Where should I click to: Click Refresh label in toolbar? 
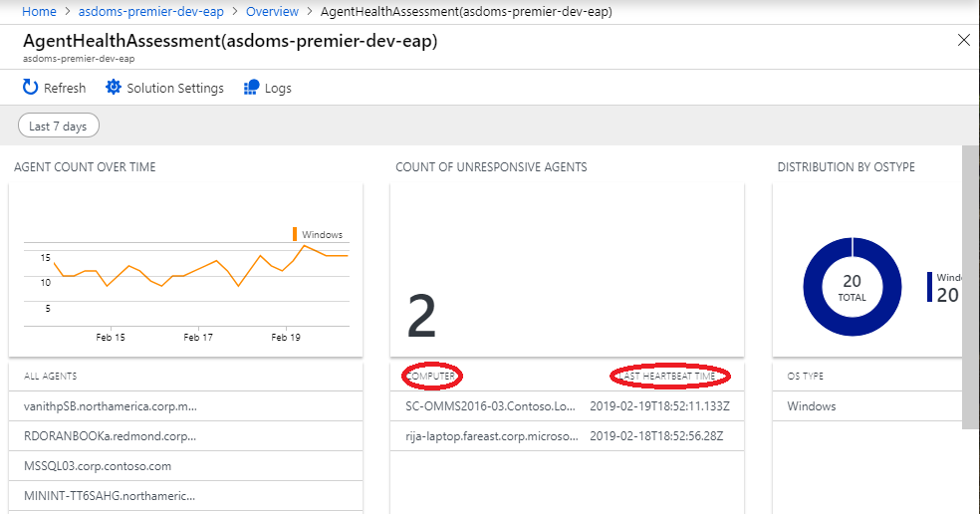(x=65, y=89)
